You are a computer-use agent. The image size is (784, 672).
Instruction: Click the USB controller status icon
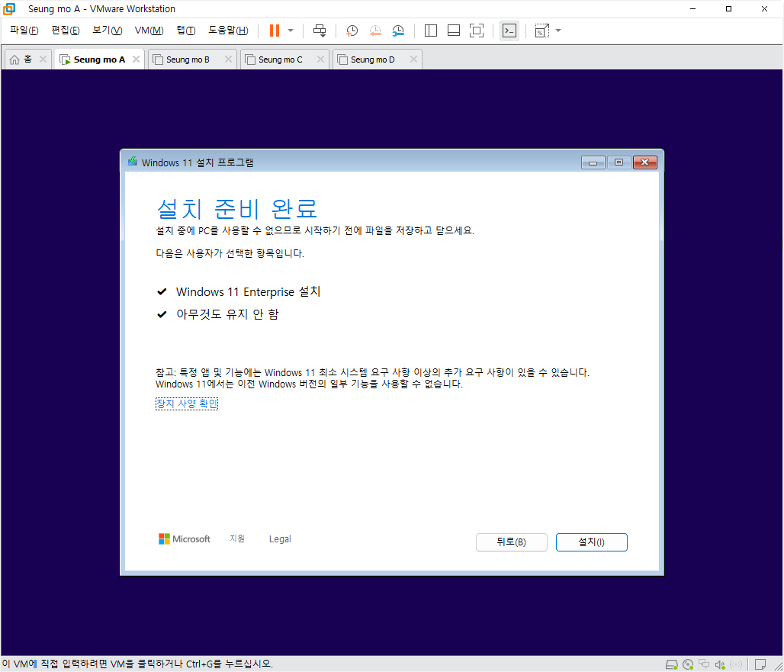click(x=736, y=664)
